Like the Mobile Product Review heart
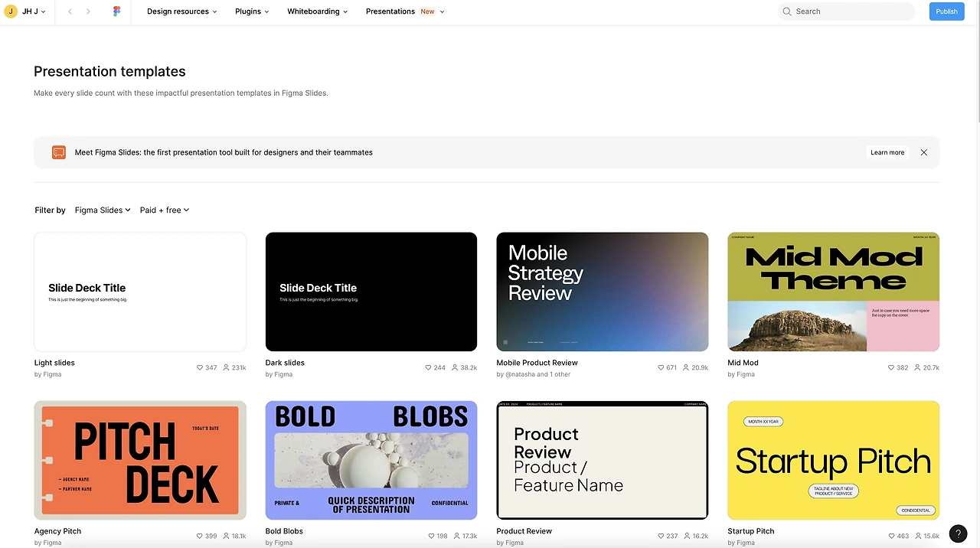 pos(661,367)
